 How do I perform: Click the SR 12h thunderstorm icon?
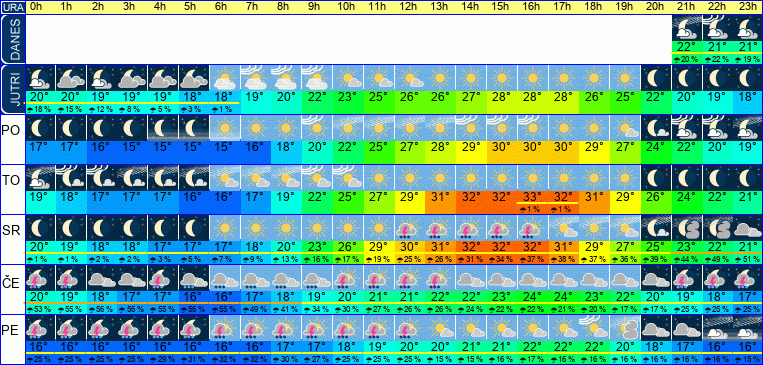[410, 227]
